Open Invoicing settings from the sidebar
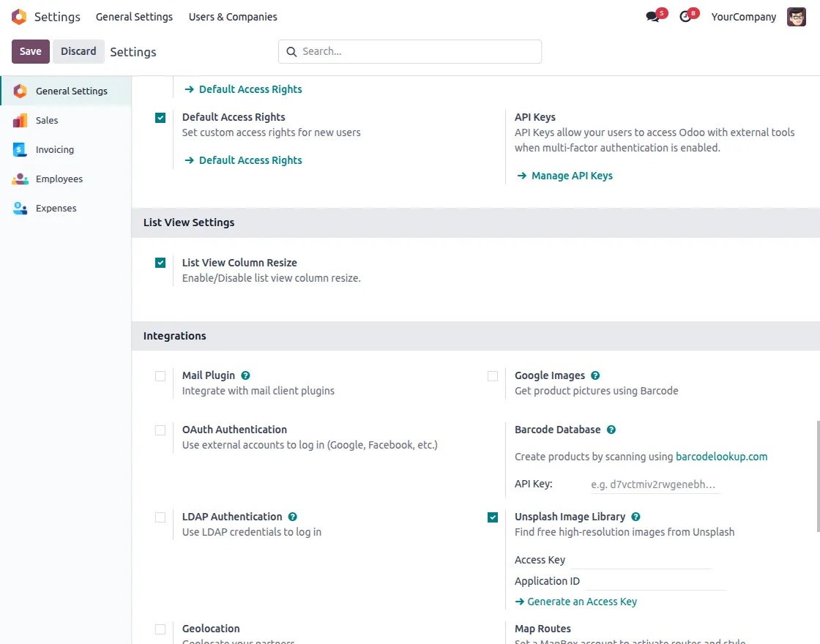820x644 pixels. pos(56,149)
